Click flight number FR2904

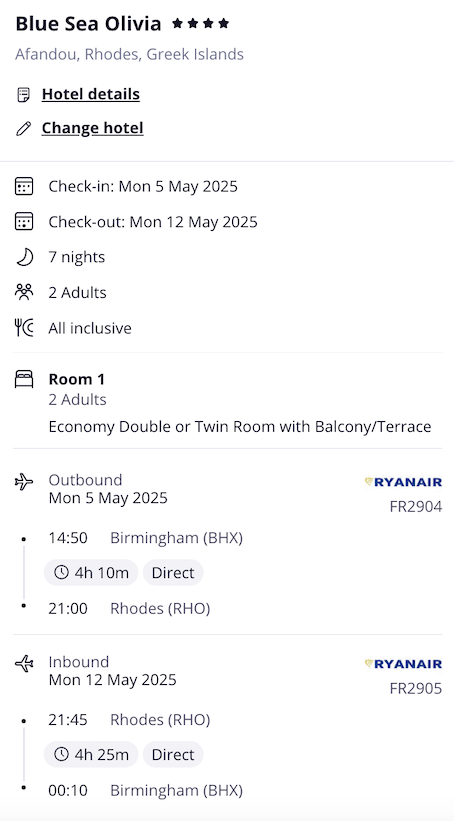point(416,507)
